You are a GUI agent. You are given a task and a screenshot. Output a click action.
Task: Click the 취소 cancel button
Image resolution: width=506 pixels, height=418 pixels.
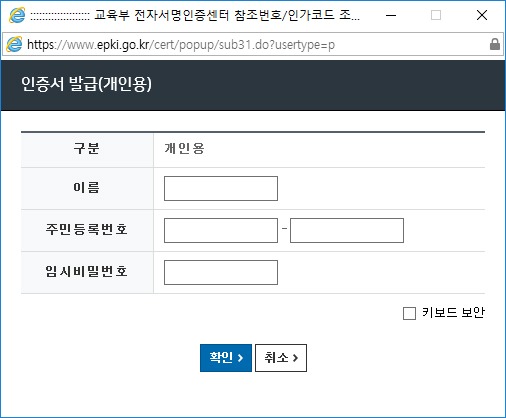(281, 358)
